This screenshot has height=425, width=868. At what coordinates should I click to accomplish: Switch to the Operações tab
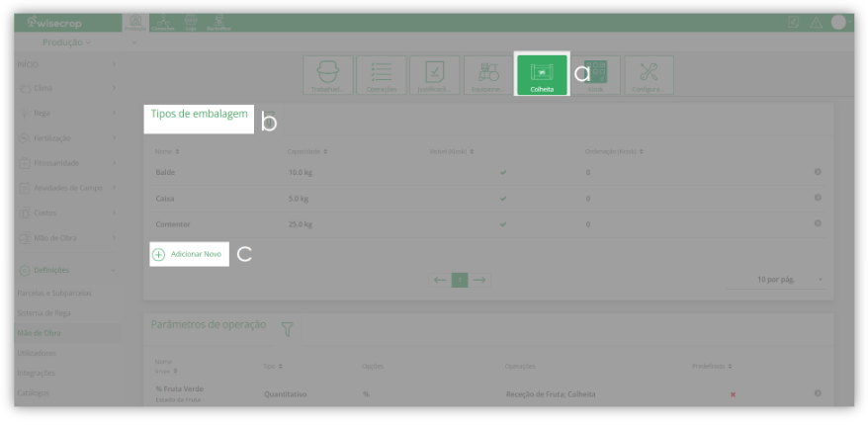point(382,75)
